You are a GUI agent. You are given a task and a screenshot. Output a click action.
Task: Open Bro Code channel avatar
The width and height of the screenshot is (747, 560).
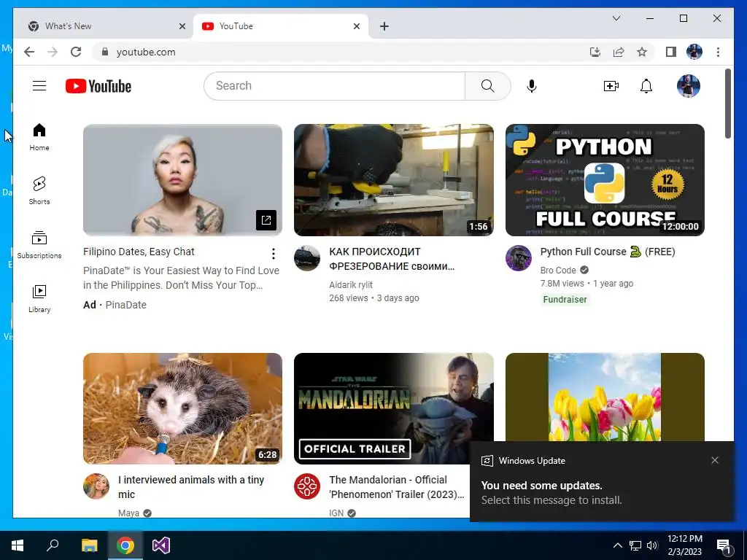point(519,258)
